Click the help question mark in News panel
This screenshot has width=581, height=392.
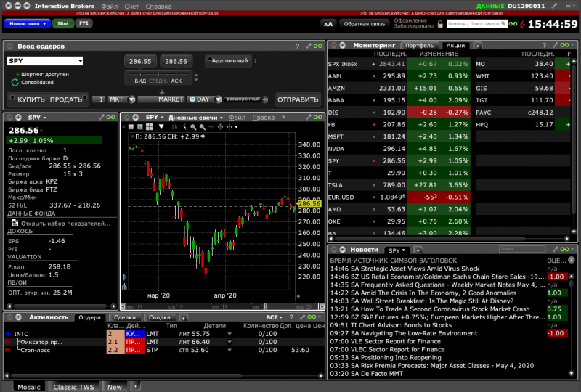coord(545,250)
